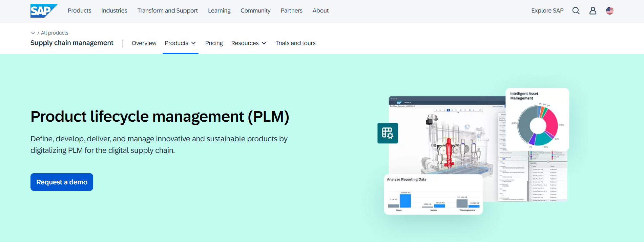
Task: Open the country selector flag icon
Action: coord(609,11)
